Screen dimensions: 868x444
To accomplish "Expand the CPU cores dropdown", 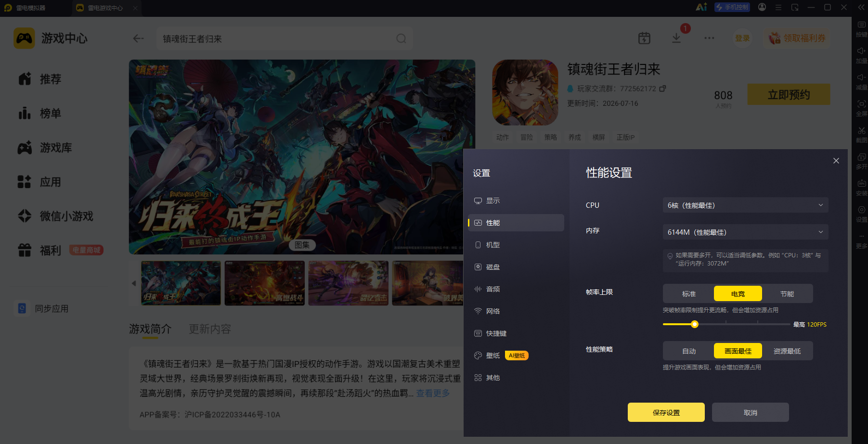I will 746,205.
